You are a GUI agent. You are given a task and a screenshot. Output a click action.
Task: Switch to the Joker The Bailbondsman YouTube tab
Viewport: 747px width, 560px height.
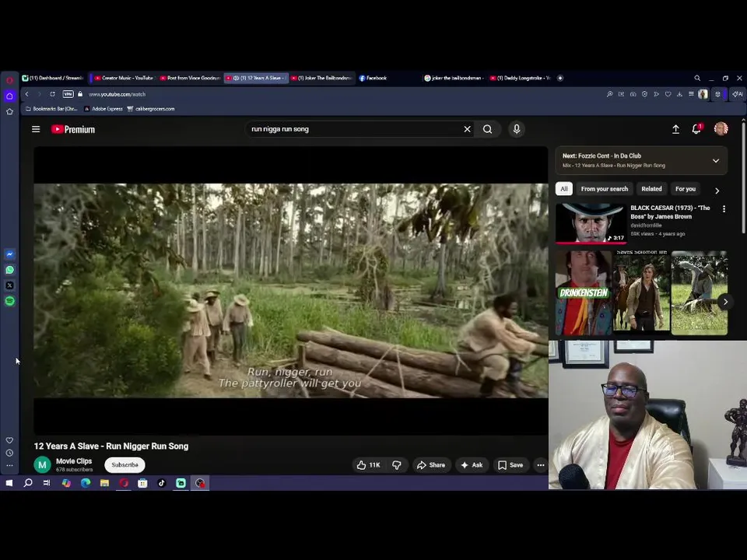(x=322, y=78)
